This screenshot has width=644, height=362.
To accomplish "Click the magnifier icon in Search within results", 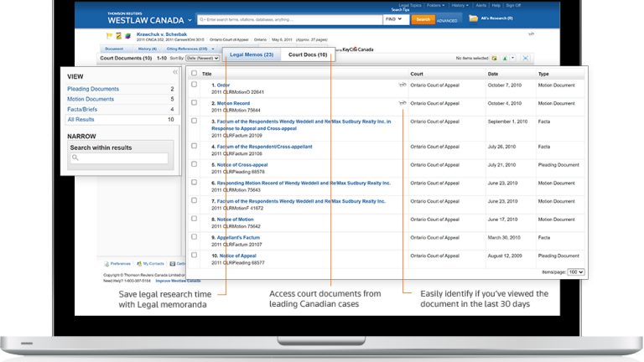I will (75, 158).
